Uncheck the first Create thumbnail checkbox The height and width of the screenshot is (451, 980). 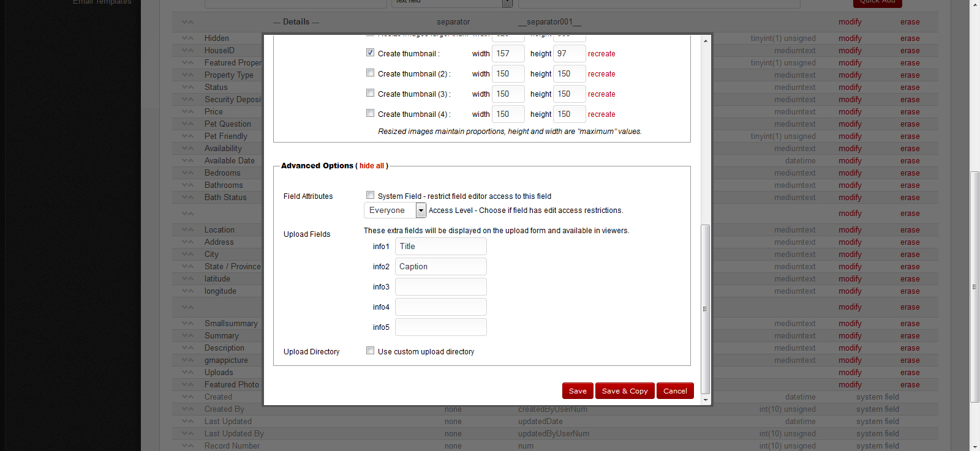[370, 53]
